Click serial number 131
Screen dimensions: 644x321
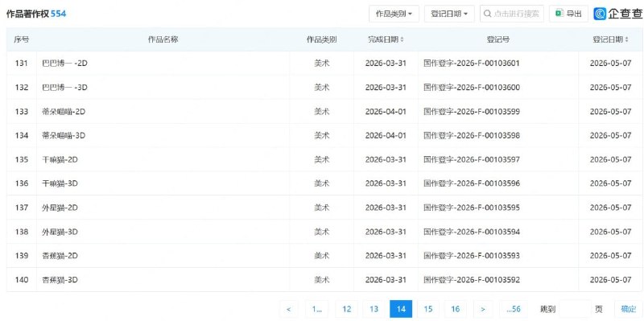22,64
